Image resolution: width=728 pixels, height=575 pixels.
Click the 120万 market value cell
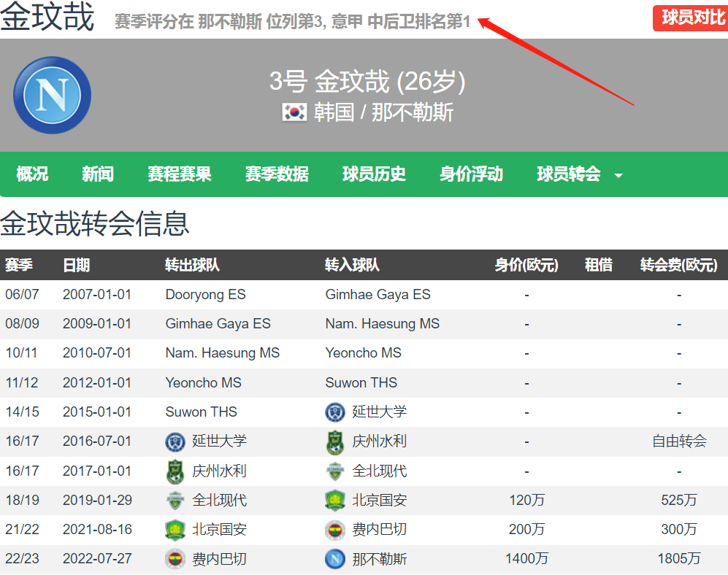click(x=527, y=501)
